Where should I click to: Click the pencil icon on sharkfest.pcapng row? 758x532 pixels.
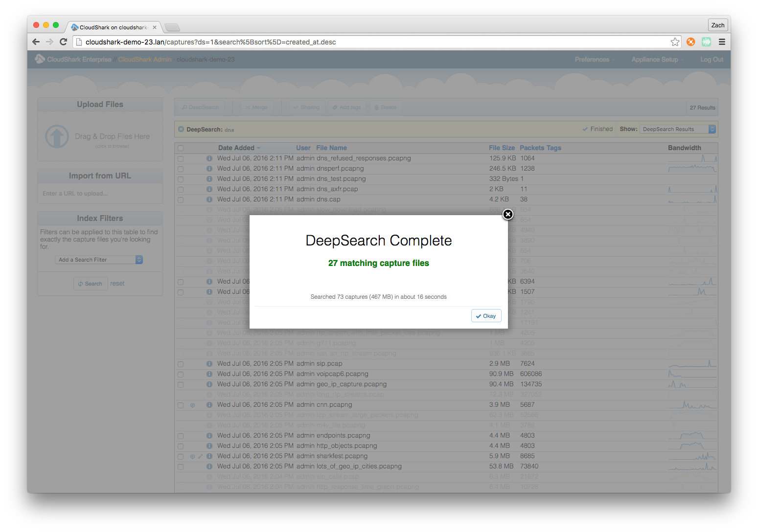pyautogui.click(x=200, y=457)
